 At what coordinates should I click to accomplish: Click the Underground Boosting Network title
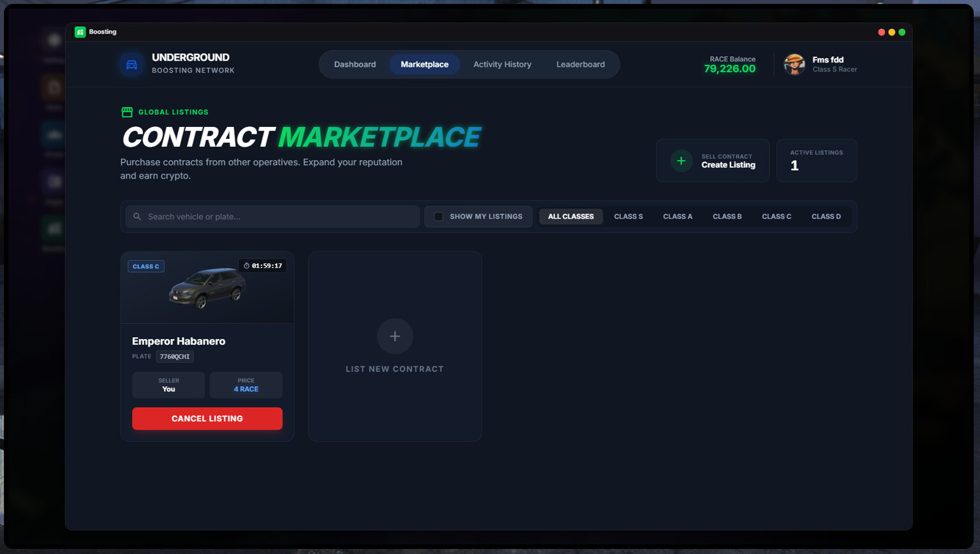coord(193,63)
